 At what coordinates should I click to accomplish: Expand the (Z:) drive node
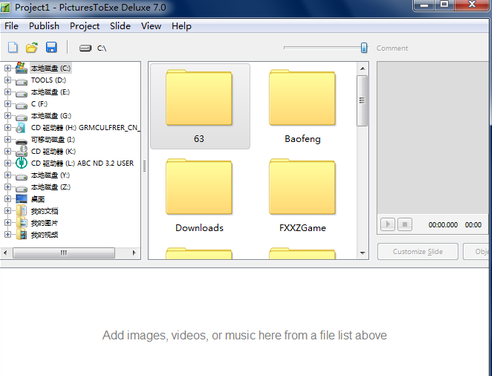(7, 187)
